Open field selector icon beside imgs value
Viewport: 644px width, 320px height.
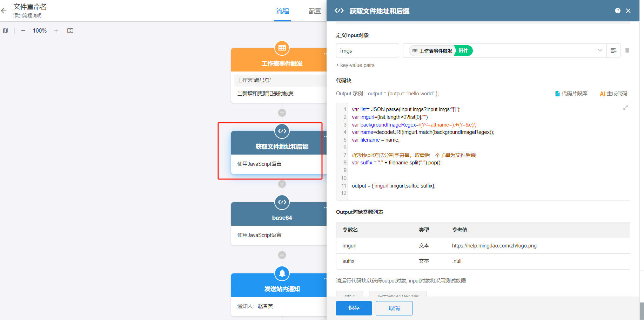pyautogui.click(x=613, y=51)
